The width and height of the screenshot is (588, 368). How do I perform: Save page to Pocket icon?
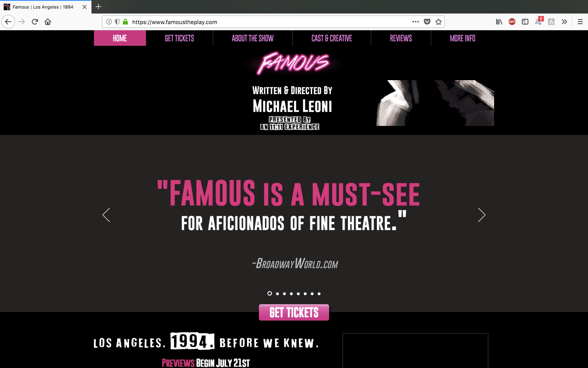427,22
